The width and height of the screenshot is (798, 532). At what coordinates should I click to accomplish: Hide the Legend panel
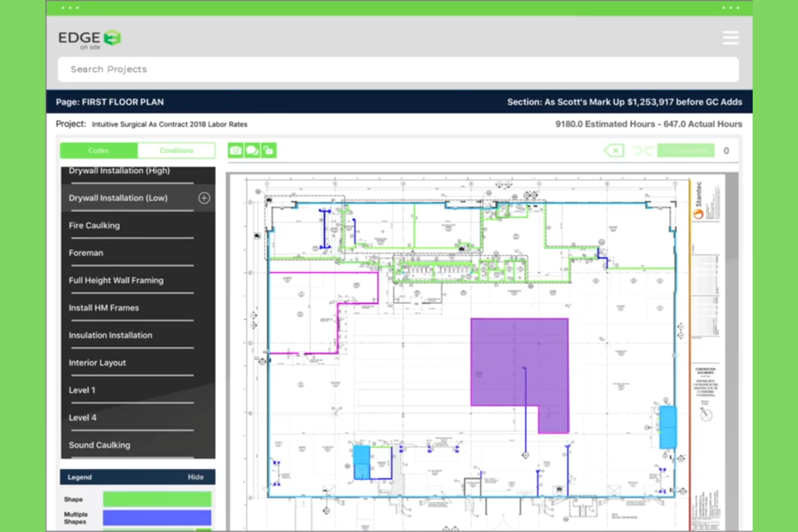tap(196, 476)
